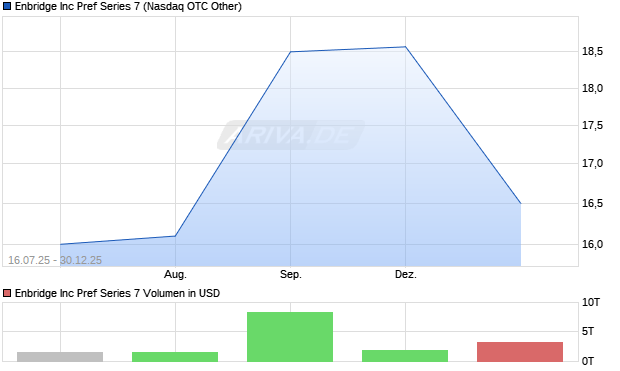Click the red volume bar

(520, 352)
